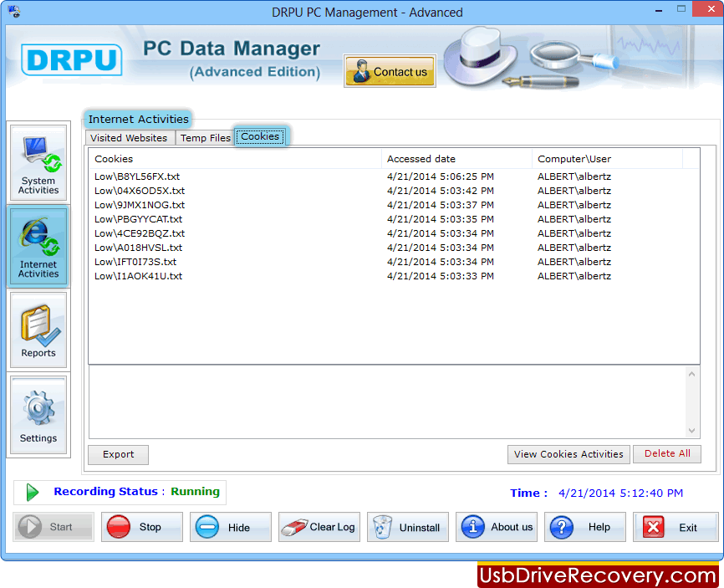Sort by Cookies column header
724x588 pixels.
(x=235, y=159)
